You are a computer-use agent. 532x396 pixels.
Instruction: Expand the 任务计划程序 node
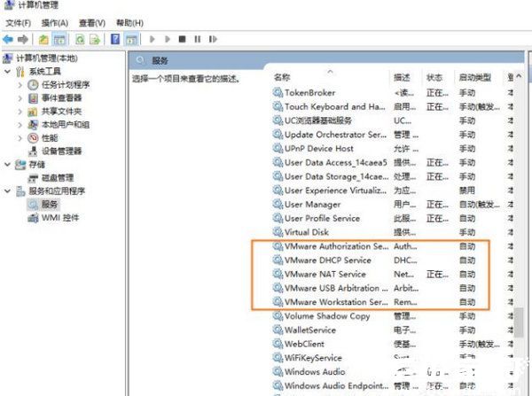pyautogui.click(x=20, y=85)
